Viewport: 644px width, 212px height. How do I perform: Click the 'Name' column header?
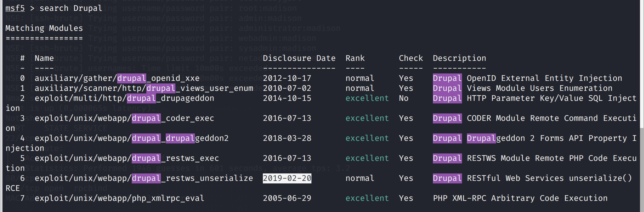(x=44, y=58)
